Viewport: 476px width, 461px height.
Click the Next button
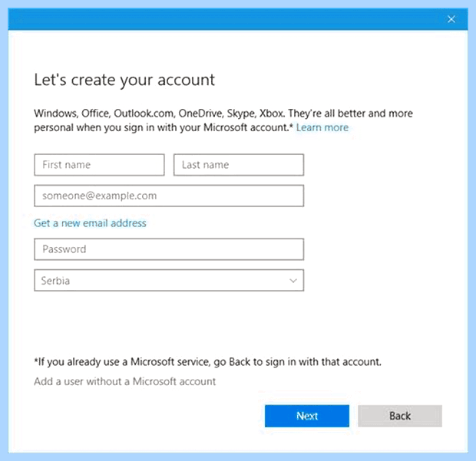[307, 416]
